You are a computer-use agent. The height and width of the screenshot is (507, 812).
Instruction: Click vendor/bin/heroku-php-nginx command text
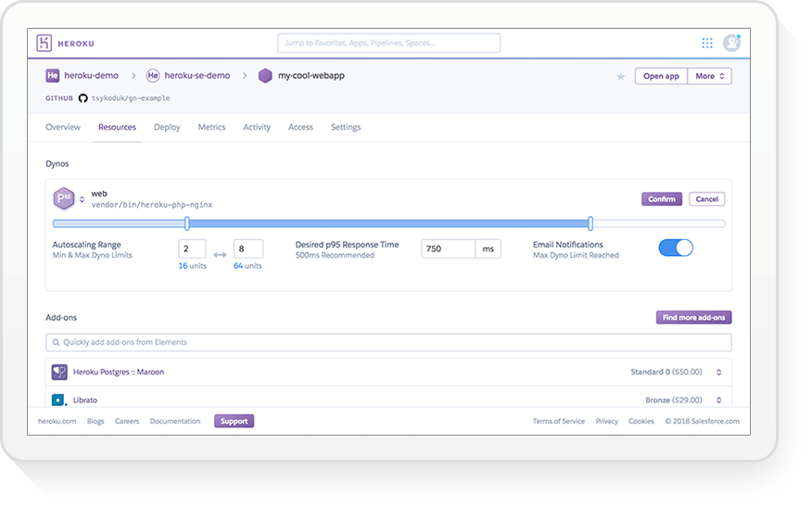[x=152, y=205]
